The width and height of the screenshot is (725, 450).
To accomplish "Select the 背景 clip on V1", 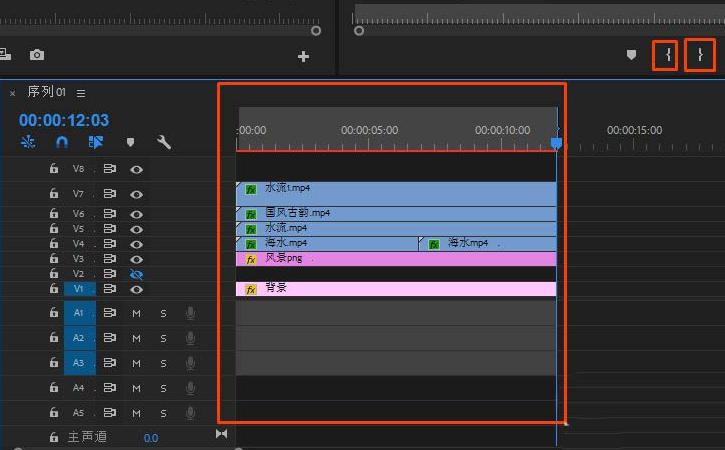I will pyautogui.click(x=396, y=289).
